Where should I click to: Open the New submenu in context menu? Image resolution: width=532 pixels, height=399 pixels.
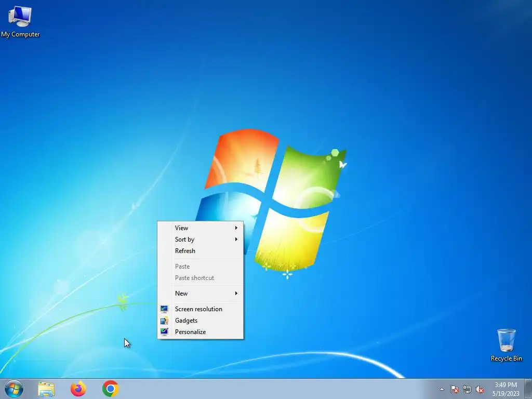[x=200, y=294]
